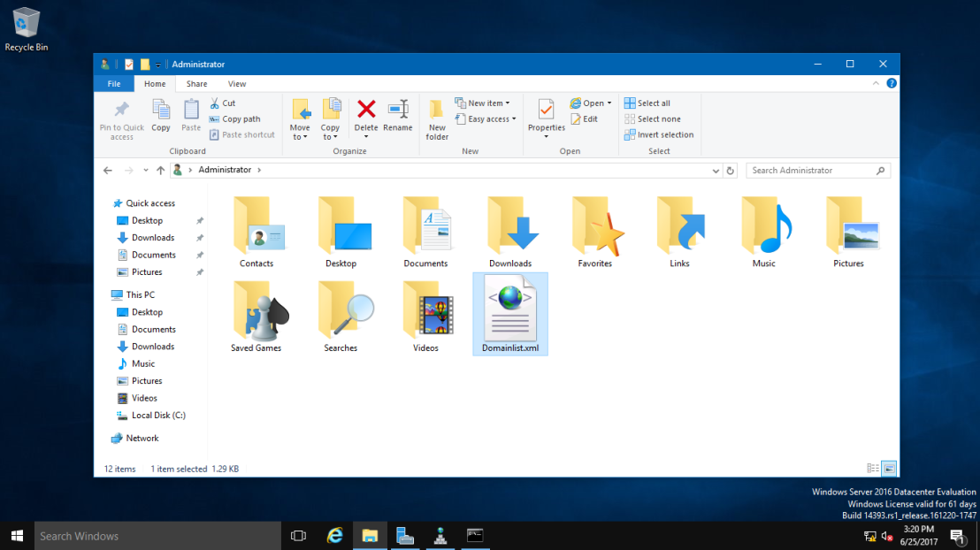Screen dimensions: 980x550
Task: Refresh the Administrator folder view
Action: point(730,170)
